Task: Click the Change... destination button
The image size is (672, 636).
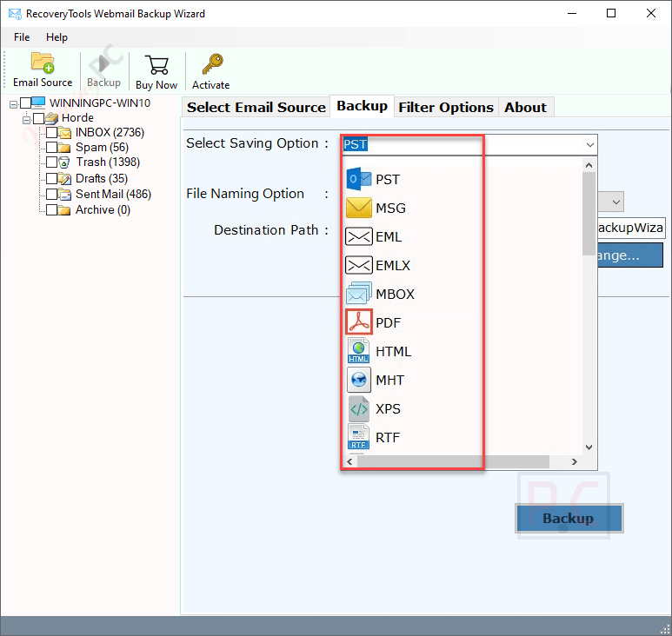Action: pyautogui.click(x=629, y=255)
